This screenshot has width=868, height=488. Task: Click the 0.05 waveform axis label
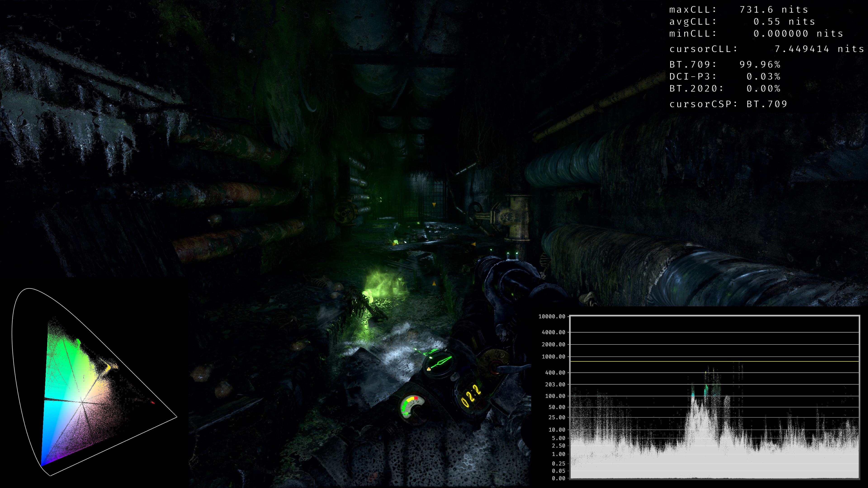click(558, 471)
